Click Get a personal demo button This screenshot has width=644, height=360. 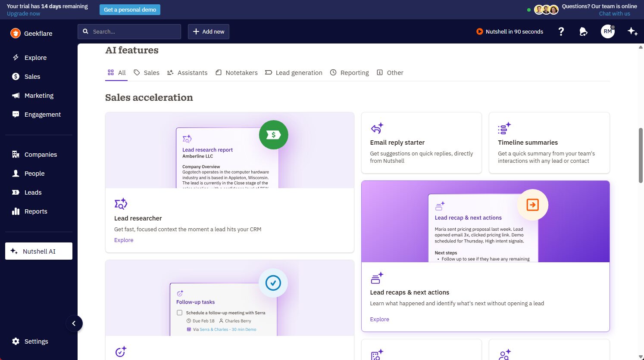click(x=130, y=9)
